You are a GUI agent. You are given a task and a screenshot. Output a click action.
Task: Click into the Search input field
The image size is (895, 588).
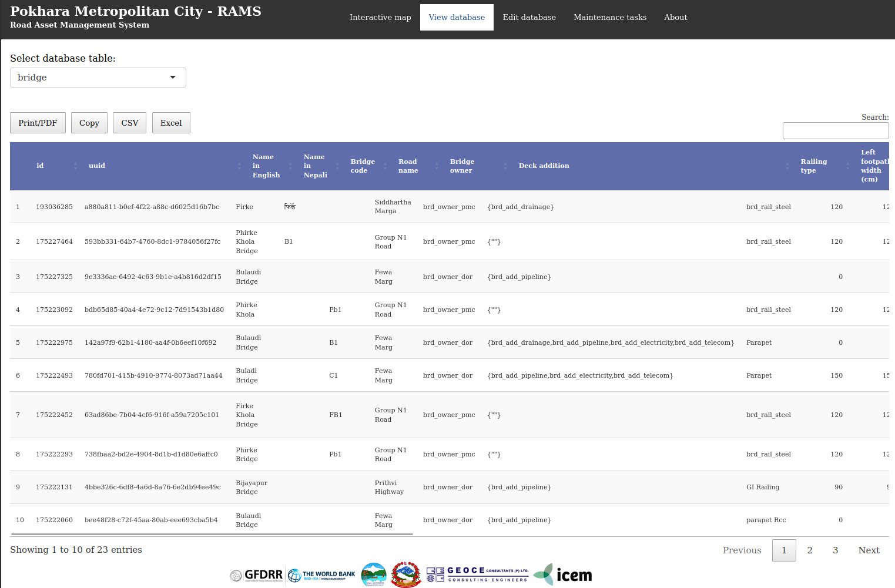click(835, 131)
